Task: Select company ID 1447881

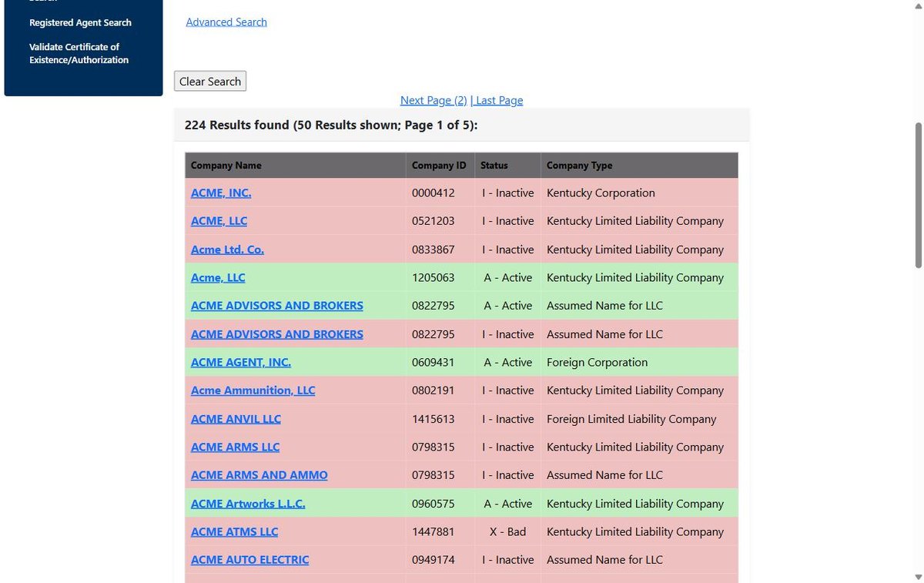Action: pyautogui.click(x=434, y=531)
